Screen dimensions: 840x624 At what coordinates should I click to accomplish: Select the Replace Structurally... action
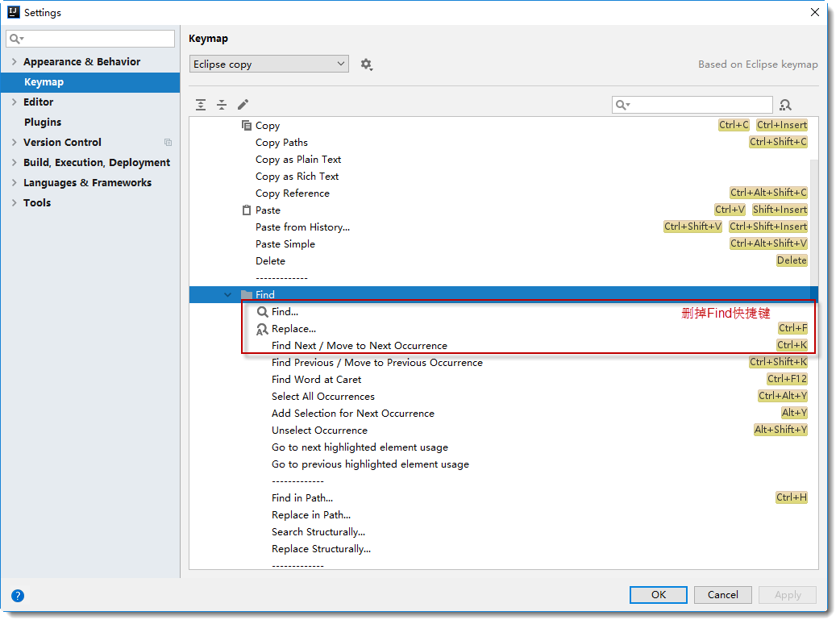321,549
